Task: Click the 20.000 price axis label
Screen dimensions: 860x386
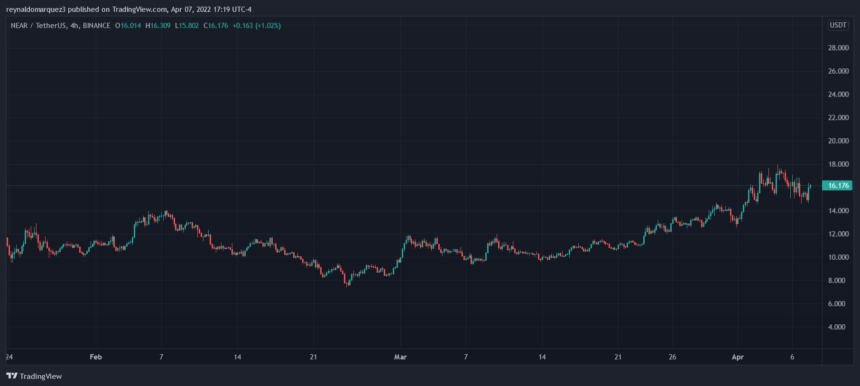Action: pyautogui.click(x=839, y=141)
